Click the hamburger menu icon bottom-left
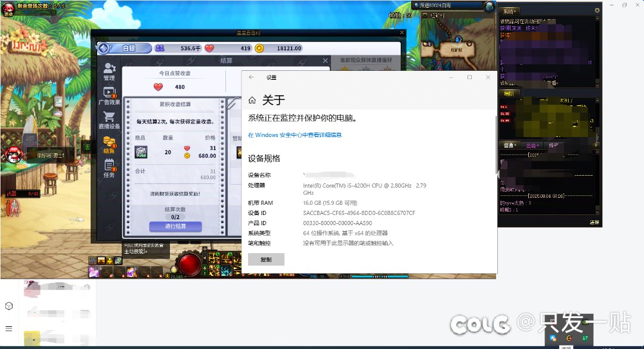Screen dimensions: 644x349 pos(9,329)
